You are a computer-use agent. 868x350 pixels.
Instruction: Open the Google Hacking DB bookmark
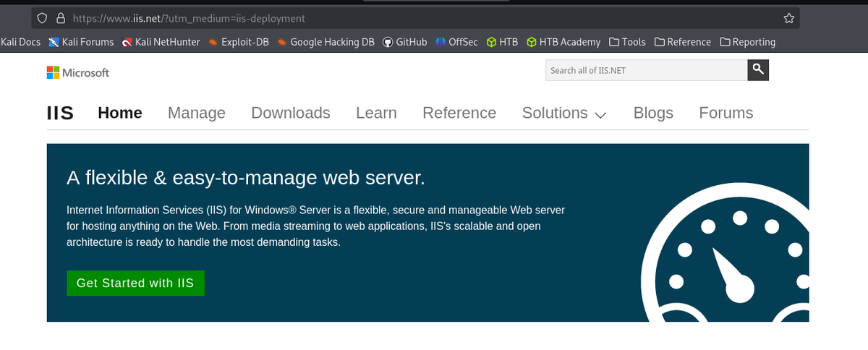[x=325, y=42]
